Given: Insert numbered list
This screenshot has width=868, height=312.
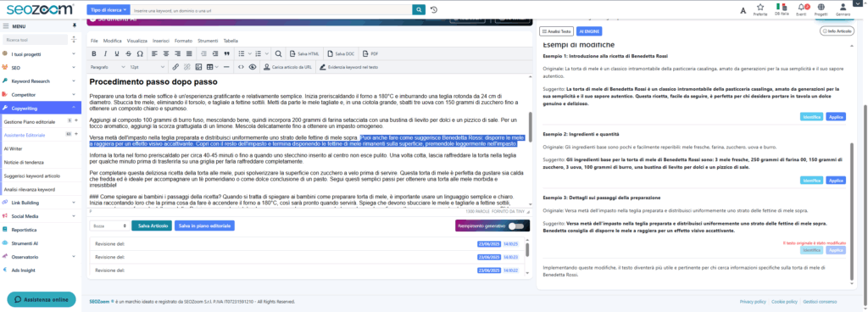Looking at the screenshot, I should click(259, 53).
